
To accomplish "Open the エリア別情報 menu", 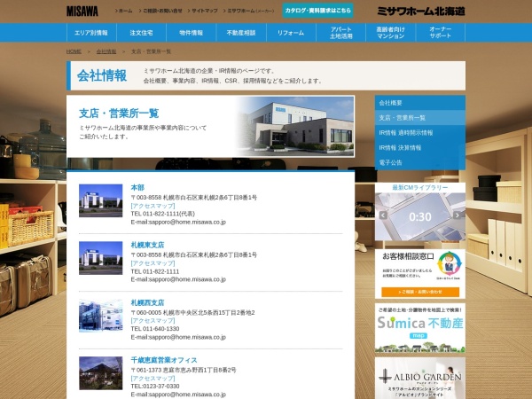I will click(x=91, y=33).
